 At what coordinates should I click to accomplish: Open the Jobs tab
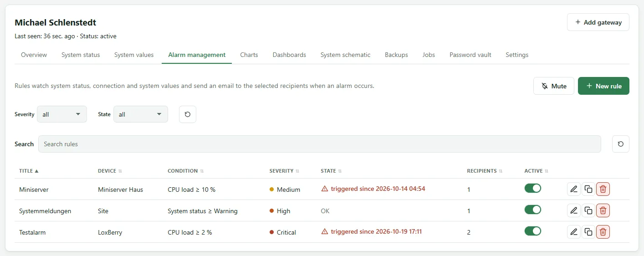429,55
